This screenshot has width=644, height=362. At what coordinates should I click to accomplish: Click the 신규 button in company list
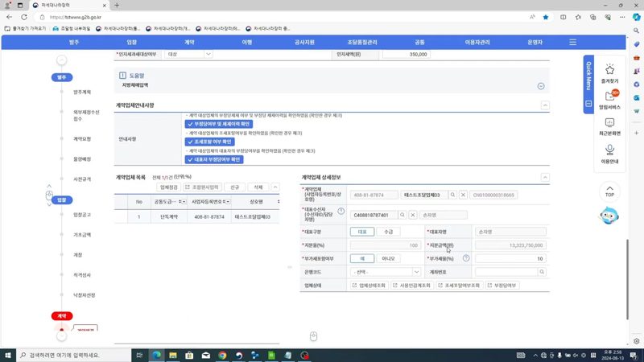[x=234, y=187]
